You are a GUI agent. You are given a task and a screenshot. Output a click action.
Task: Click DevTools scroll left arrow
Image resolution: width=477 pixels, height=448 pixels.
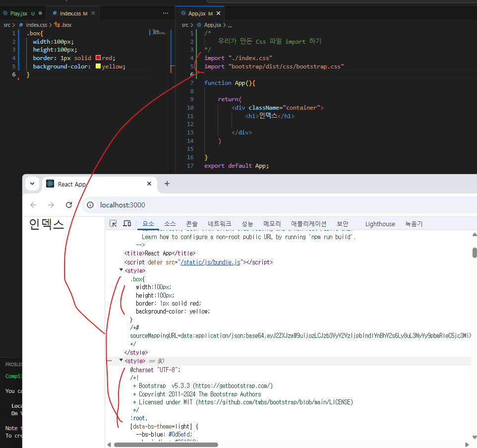(109, 445)
